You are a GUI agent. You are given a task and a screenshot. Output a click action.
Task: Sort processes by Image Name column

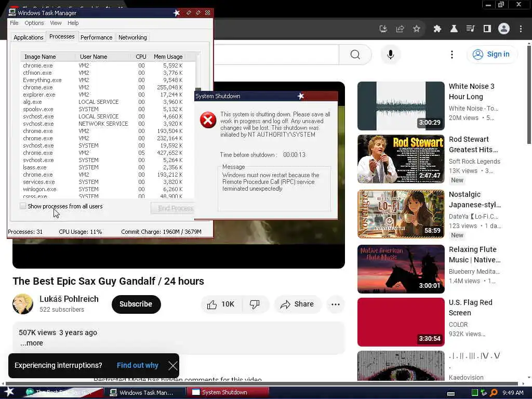coord(48,57)
